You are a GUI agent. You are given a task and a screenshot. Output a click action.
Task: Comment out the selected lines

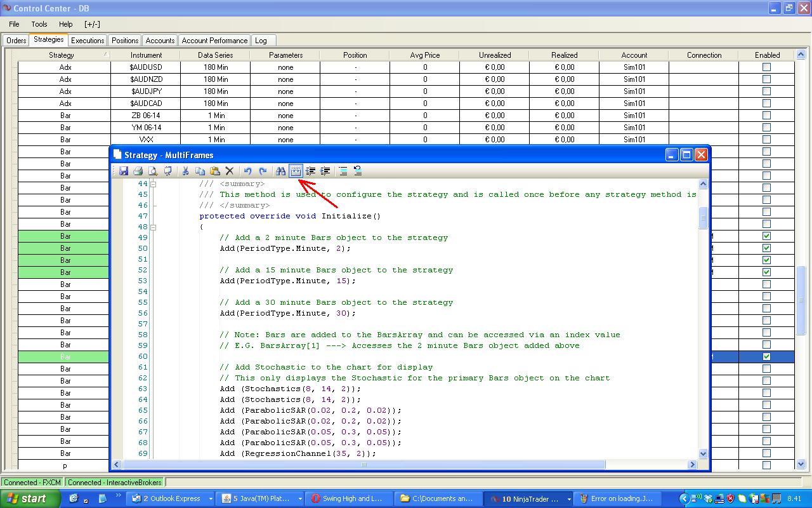coord(343,171)
